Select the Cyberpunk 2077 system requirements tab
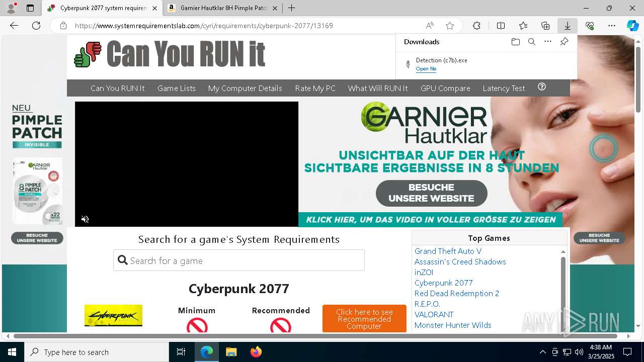644x362 pixels. click(103, 8)
